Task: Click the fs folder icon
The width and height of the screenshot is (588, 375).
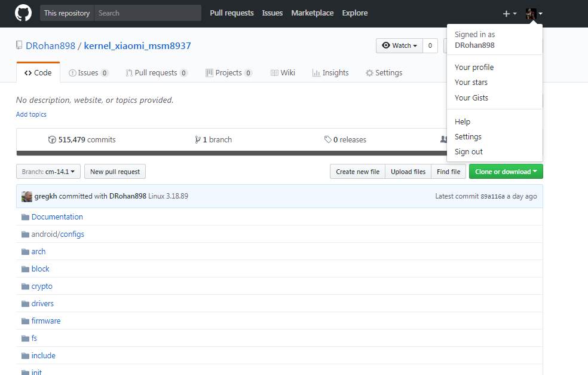Action: point(25,338)
